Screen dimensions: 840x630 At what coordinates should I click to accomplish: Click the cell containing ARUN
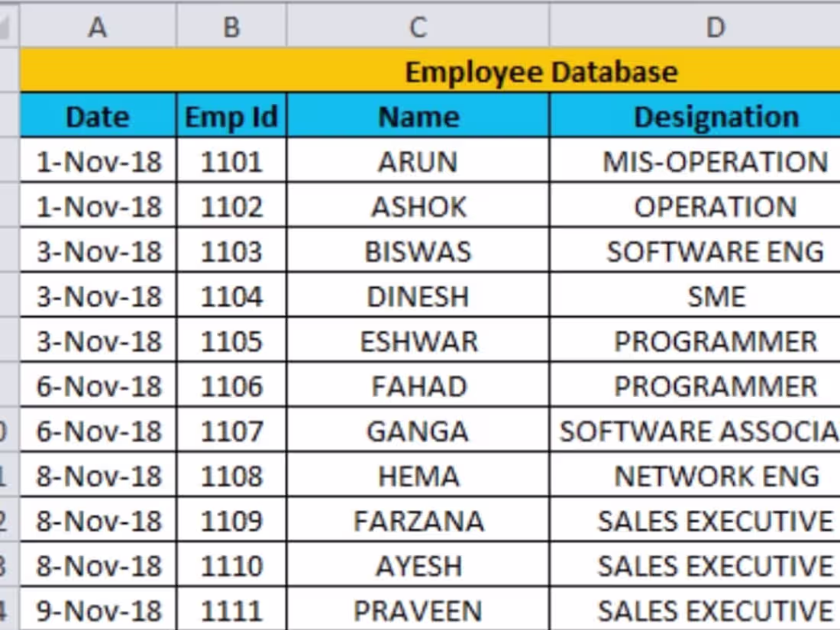pyautogui.click(x=417, y=161)
